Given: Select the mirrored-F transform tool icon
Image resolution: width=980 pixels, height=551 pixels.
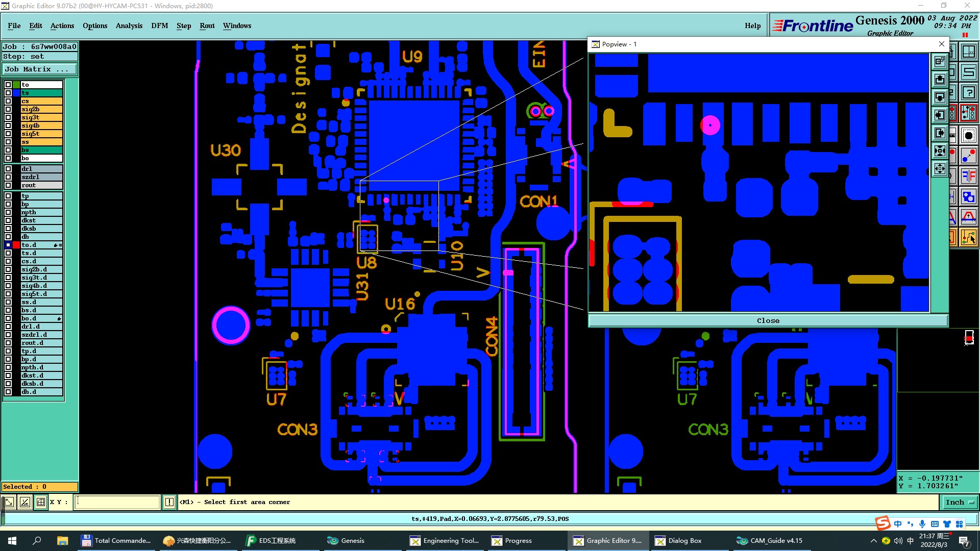Looking at the screenshot, I should click(968, 177).
